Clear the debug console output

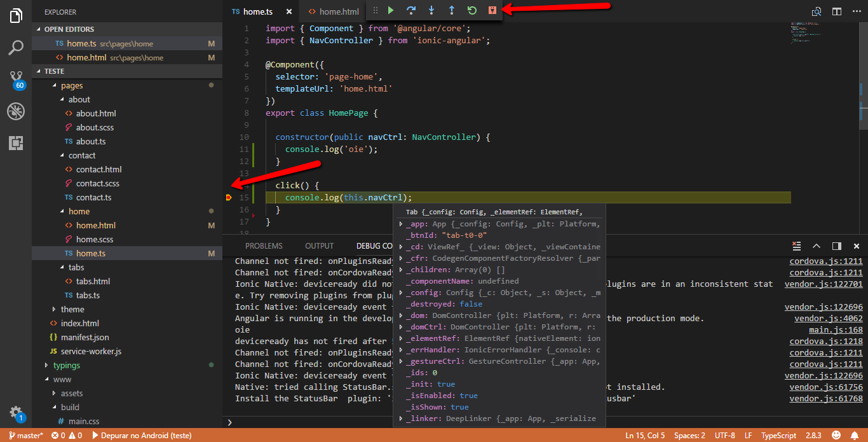point(796,246)
